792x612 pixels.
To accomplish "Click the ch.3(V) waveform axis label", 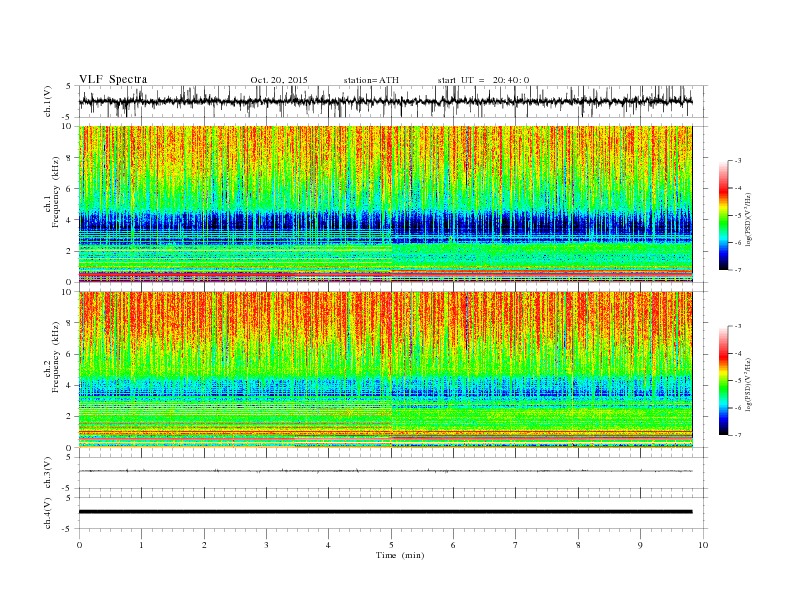I will (x=48, y=473).
